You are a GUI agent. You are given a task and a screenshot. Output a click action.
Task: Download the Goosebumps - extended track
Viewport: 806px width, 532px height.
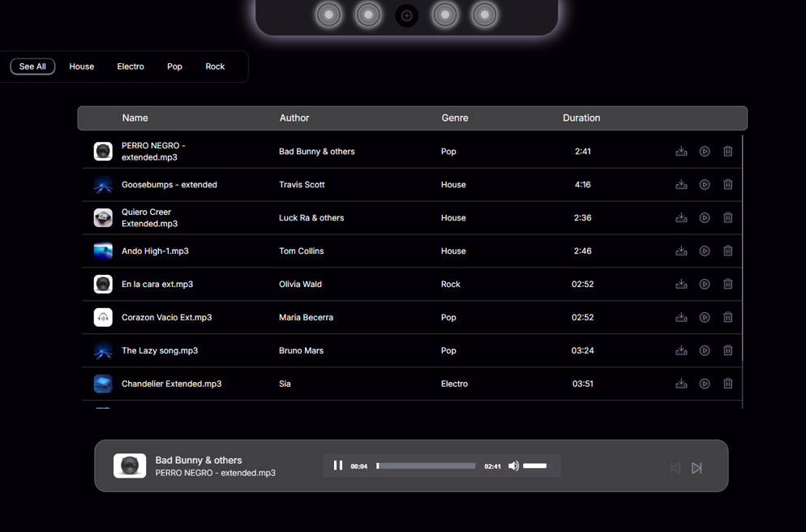(x=681, y=185)
